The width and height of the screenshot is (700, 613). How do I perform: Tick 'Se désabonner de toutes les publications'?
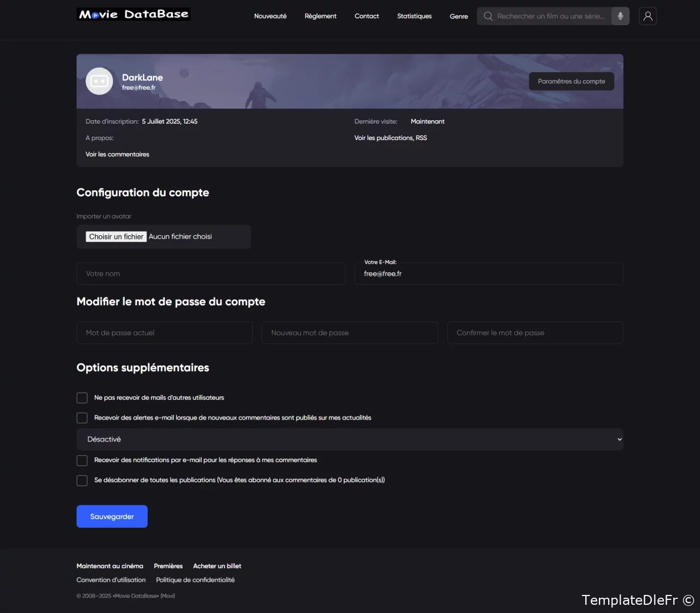[x=82, y=480]
